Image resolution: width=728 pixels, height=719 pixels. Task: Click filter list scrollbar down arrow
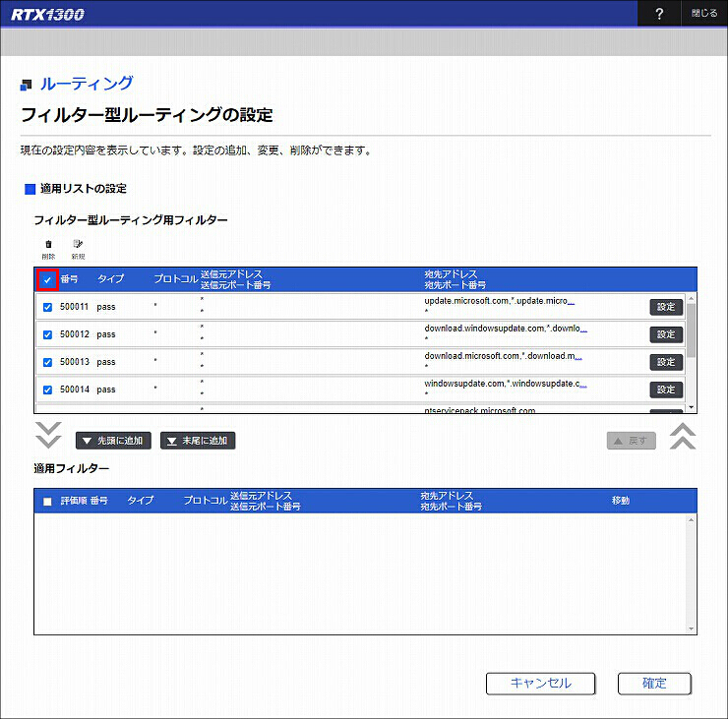692,407
